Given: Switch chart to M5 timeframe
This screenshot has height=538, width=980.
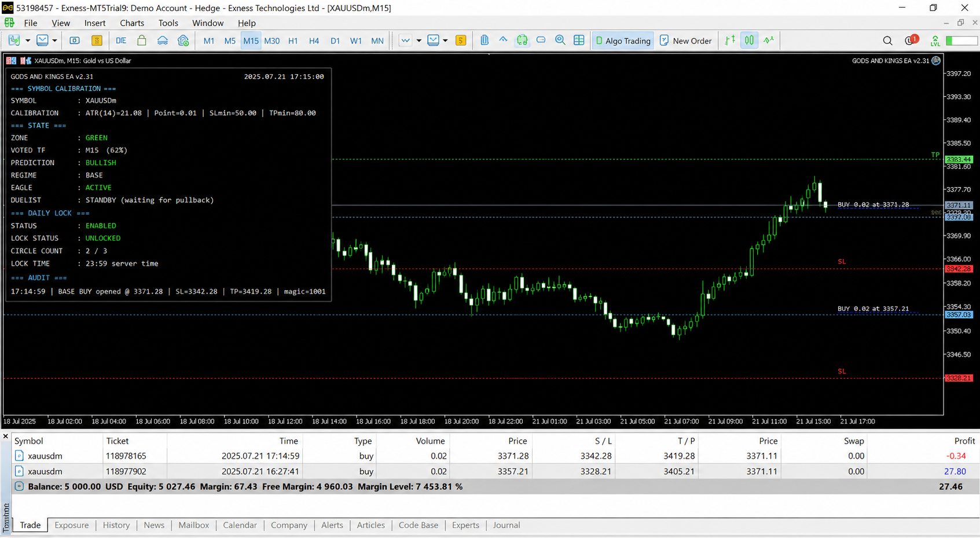Looking at the screenshot, I should coord(230,41).
